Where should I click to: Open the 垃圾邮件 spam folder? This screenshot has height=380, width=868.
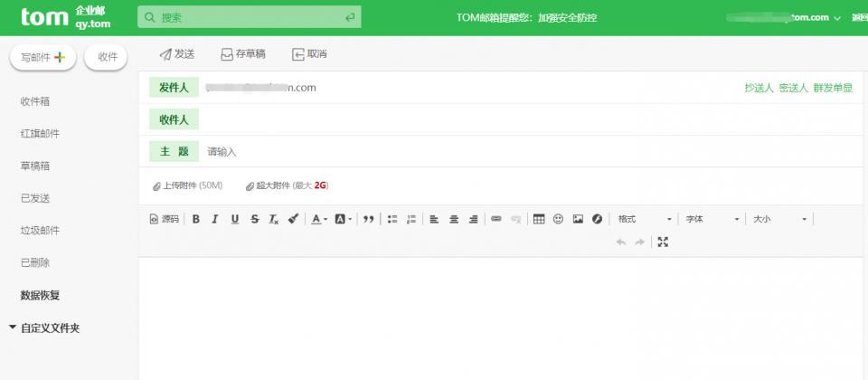click(40, 231)
